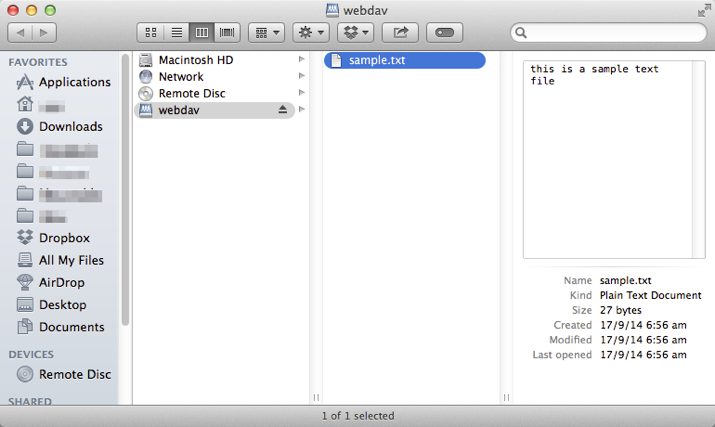Click the Devices sidebar heading
Image resolution: width=715 pixels, height=427 pixels.
click(x=31, y=354)
